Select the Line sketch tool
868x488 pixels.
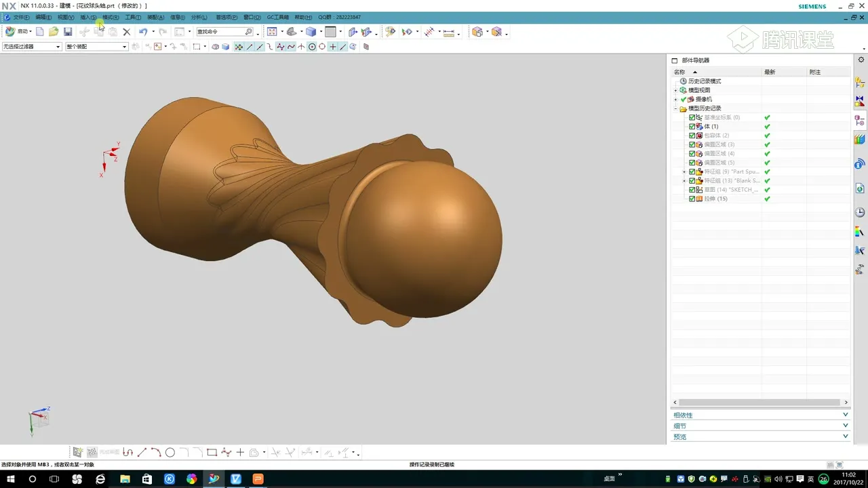(142, 452)
